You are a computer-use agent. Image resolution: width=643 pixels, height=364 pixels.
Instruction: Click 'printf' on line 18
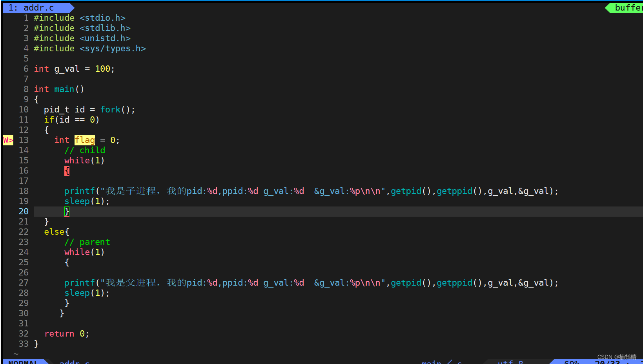pyautogui.click(x=80, y=191)
